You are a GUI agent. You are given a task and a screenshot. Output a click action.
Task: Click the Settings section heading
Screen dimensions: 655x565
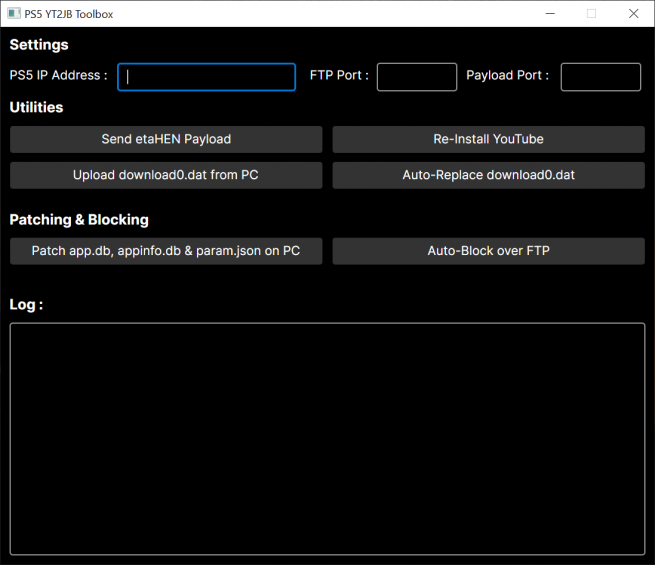click(x=39, y=45)
